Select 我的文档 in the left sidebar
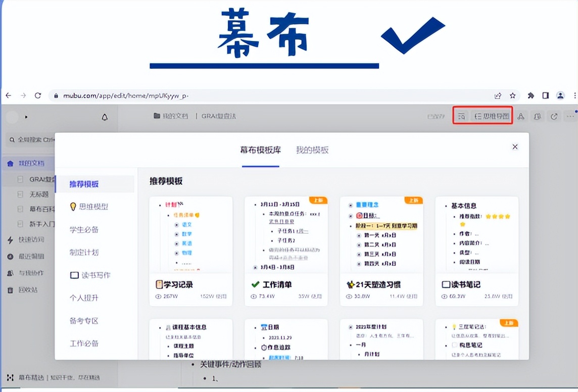Image resolution: width=578 pixels, height=392 pixels. coord(29,163)
